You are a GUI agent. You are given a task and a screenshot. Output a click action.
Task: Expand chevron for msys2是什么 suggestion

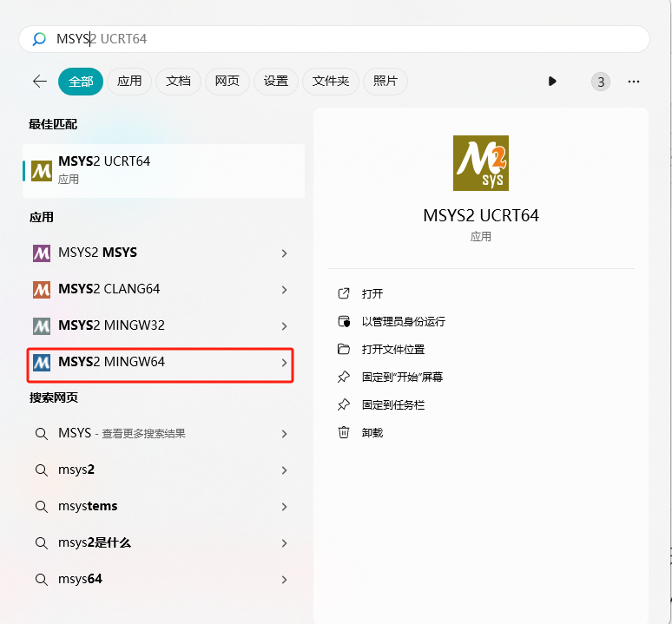[284, 543]
